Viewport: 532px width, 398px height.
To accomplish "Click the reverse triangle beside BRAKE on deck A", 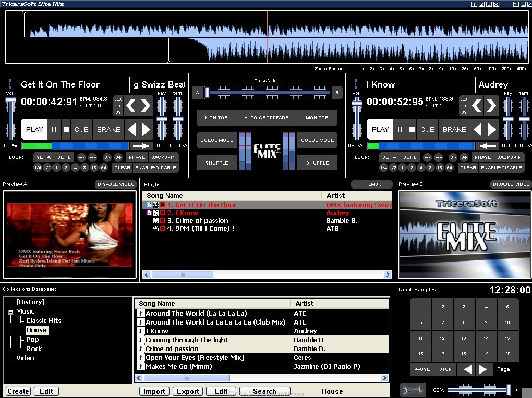I will (132, 130).
